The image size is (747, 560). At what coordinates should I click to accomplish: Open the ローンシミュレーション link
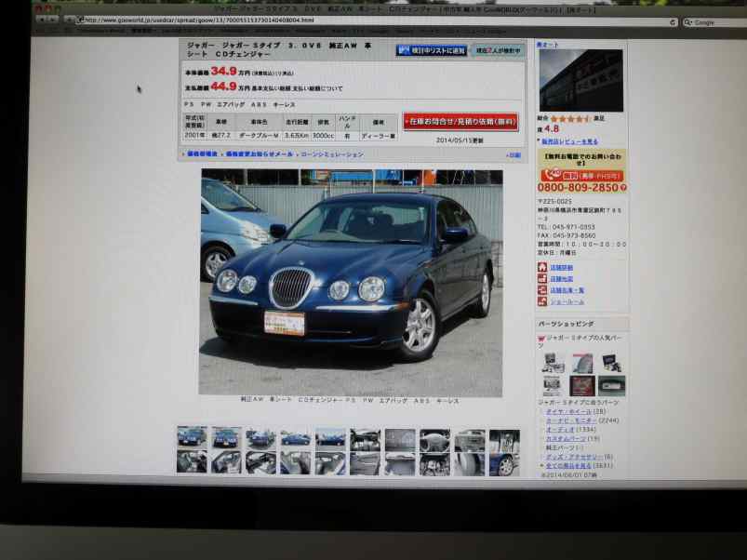(332, 154)
